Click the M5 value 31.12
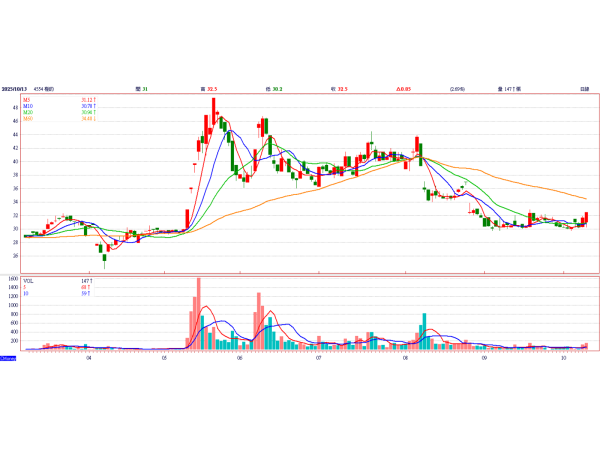This screenshot has width=600, height=450. [x=88, y=100]
